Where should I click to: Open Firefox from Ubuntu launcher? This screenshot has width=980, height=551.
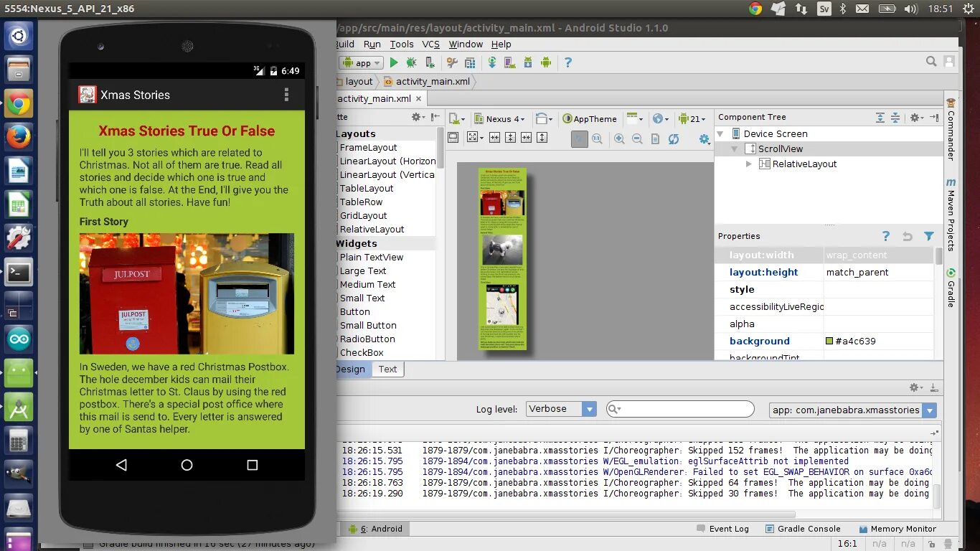[19, 136]
